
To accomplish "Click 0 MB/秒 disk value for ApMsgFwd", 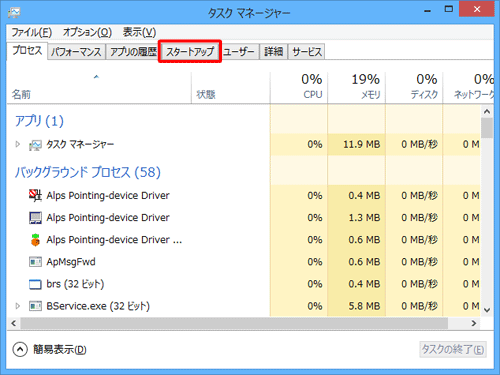I will tap(419, 262).
